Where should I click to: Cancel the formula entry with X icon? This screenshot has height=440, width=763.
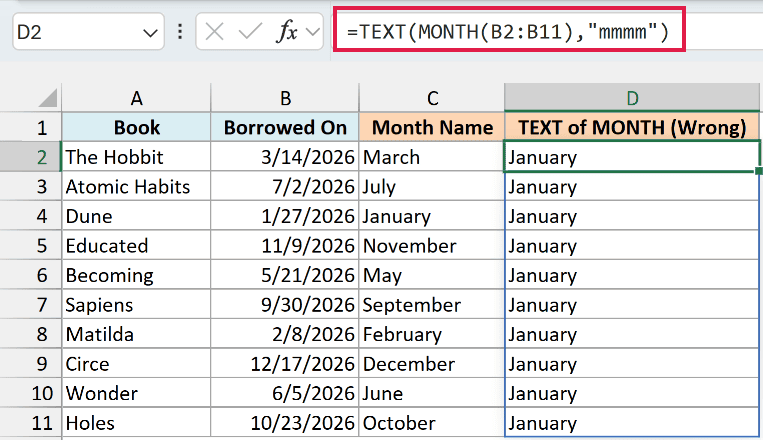pos(214,32)
